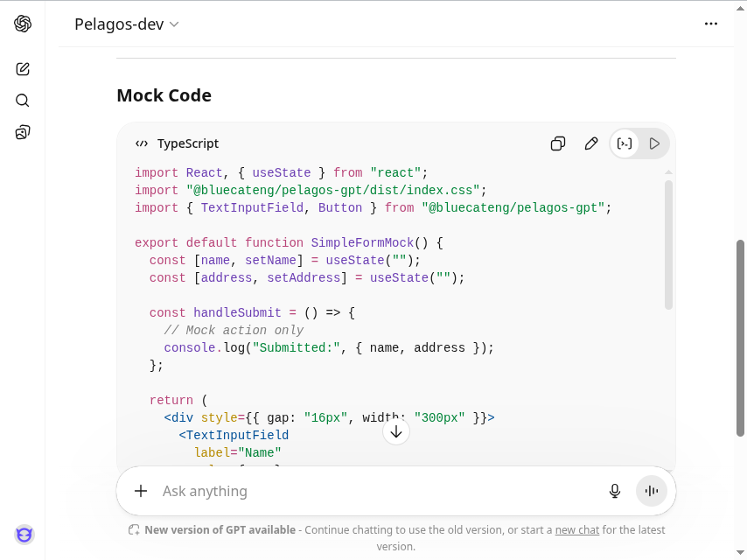Click the page vertical scrollbar thumb
The image size is (747, 560).
(740, 338)
